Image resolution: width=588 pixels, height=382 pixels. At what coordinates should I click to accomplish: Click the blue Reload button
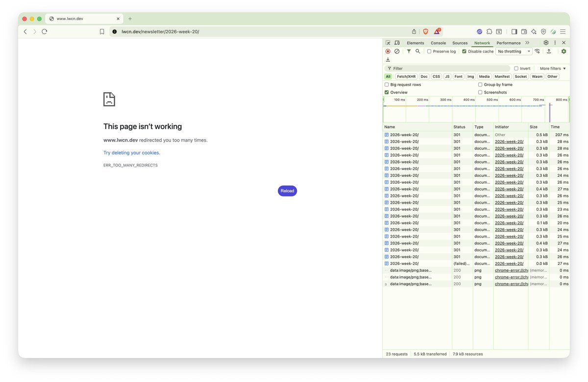287,191
